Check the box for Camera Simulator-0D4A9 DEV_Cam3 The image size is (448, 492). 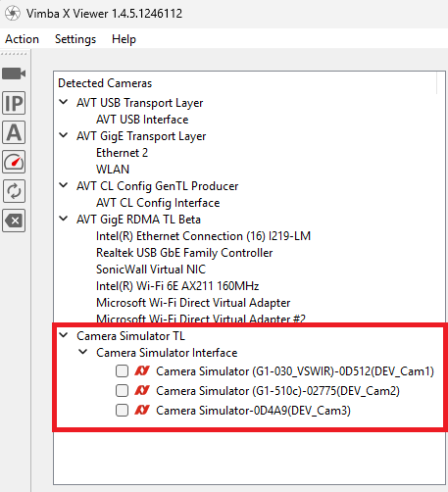pyautogui.click(x=122, y=411)
